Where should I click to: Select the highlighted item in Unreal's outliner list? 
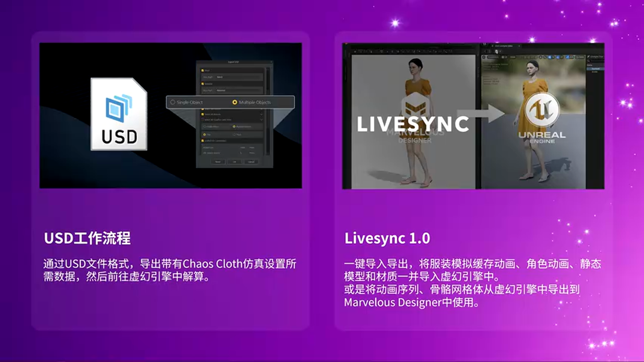click(x=595, y=68)
